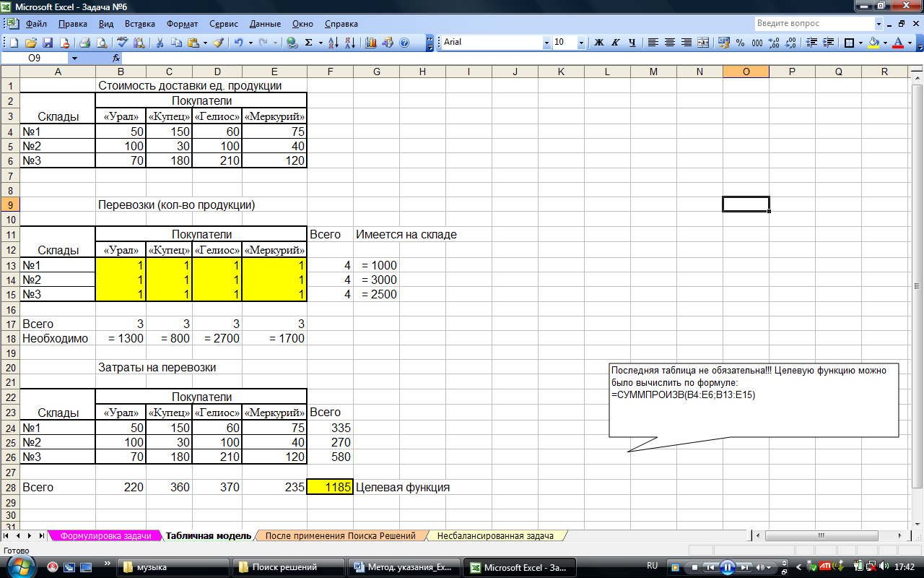
Task: Toggle underline Ч formatting
Action: pos(632,43)
